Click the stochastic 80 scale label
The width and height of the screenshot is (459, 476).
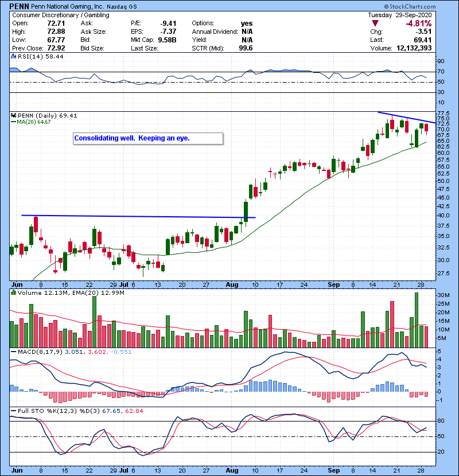[x=441, y=421]
